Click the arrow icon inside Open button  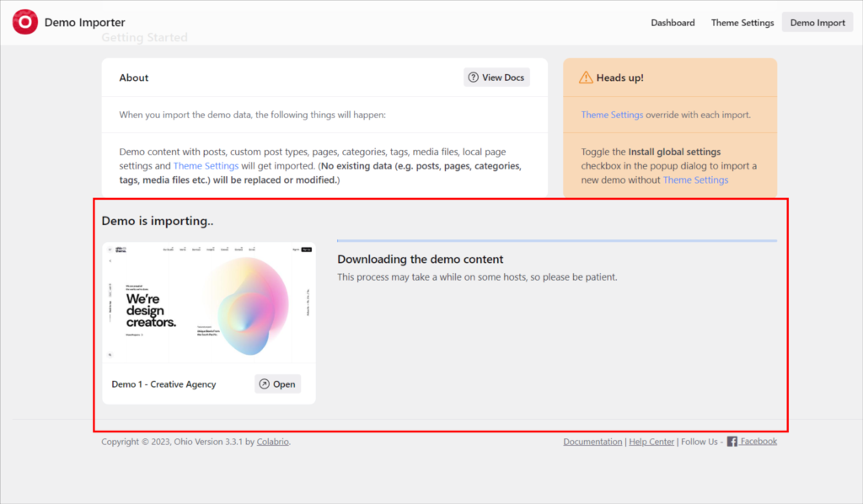[x=264, y=384]
